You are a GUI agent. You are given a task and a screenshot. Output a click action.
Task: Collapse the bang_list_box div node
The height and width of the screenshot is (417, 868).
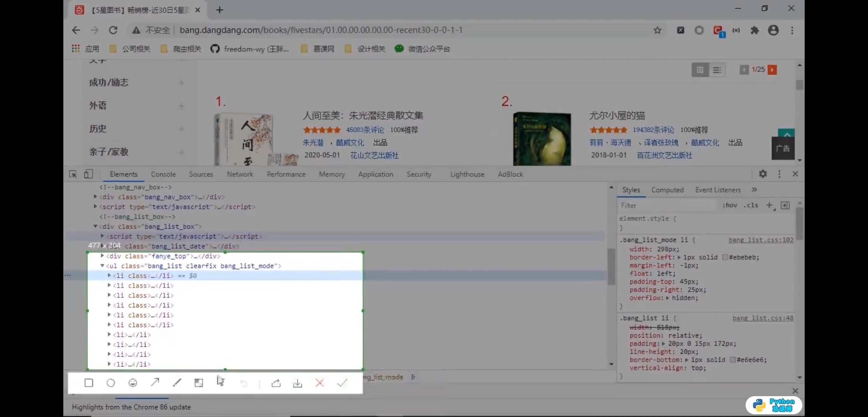pyautogui.click(x=95, y=227)
